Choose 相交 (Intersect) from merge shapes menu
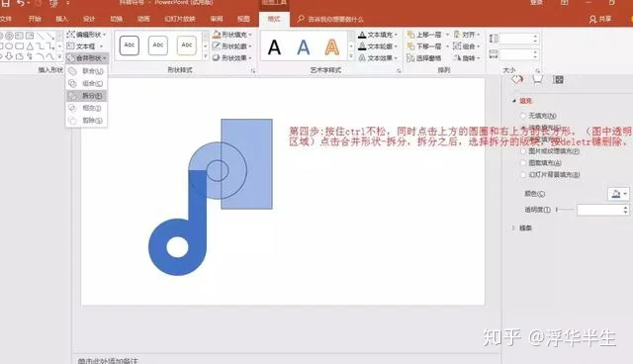The height and width of the screenshot is (364, 633). 86,108
